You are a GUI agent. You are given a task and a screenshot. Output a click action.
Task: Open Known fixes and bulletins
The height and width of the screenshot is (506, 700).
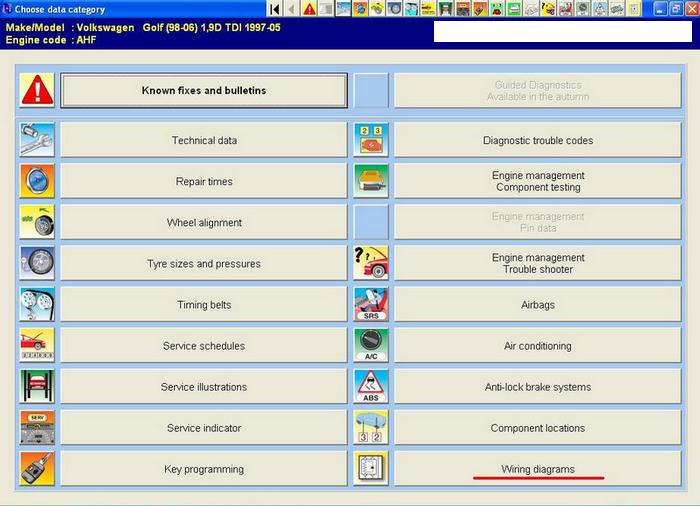click(x=204, y=90)
